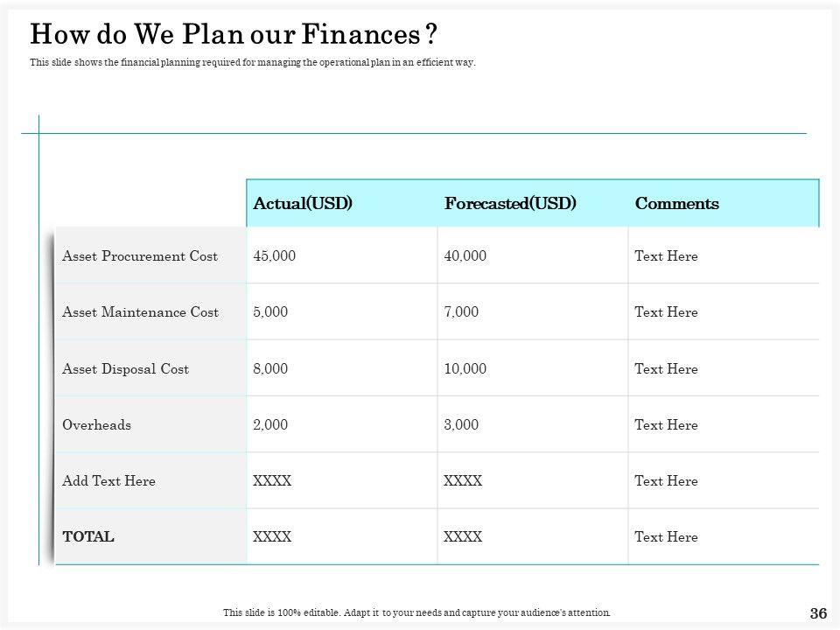Viewport: 840px width, 630px height.
Task: Click the TOTAL row label
Action: (88, 537)
